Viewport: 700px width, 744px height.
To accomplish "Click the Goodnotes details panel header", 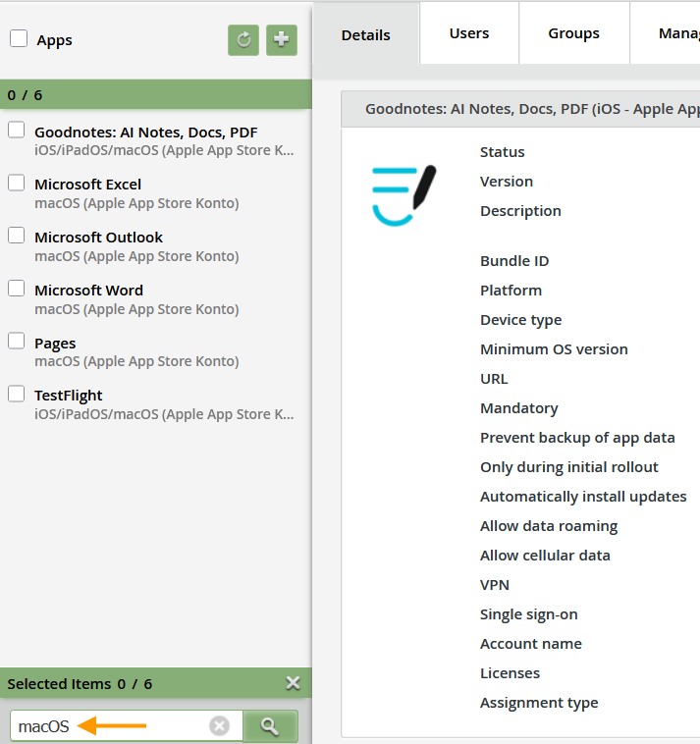I will 520,109.
